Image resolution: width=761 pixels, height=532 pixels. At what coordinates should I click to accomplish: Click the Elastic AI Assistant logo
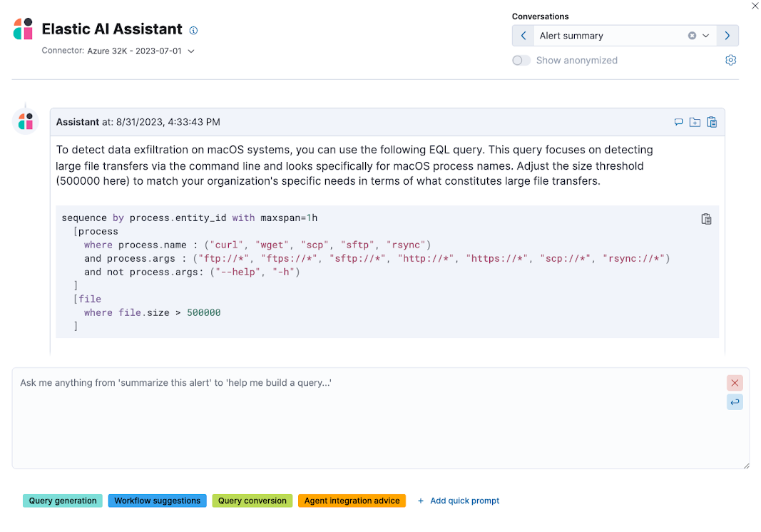[23, 29]
